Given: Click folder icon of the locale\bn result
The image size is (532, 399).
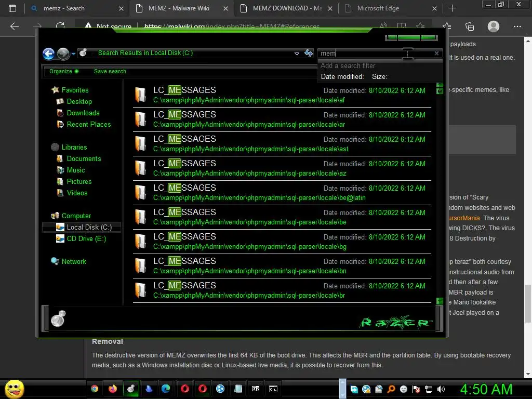Looking at the screenshot, I should pyautogui.click(x=140, y=266).
